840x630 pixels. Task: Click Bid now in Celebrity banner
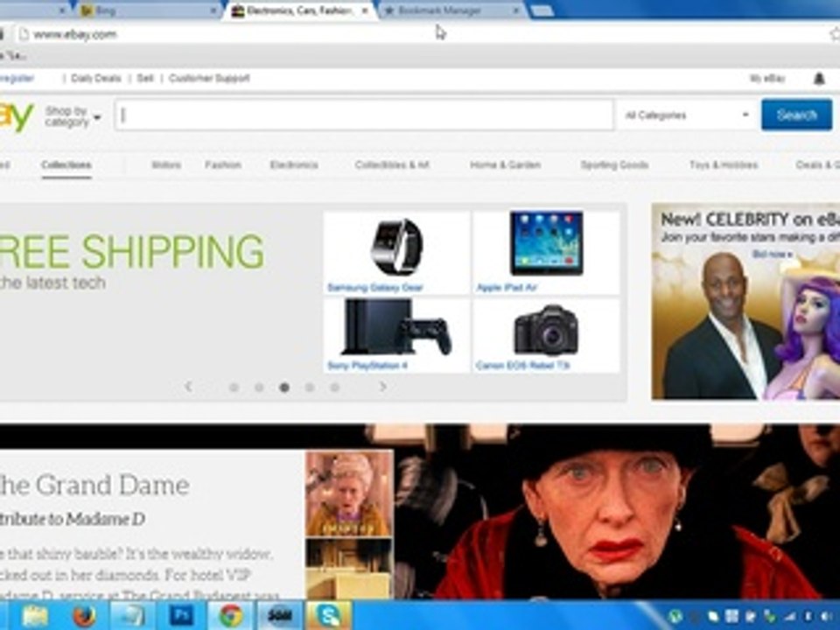[772, 254]
